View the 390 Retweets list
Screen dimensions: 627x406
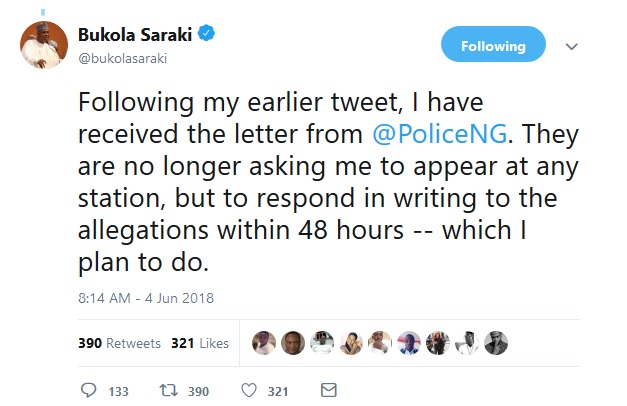pos(119,343)
